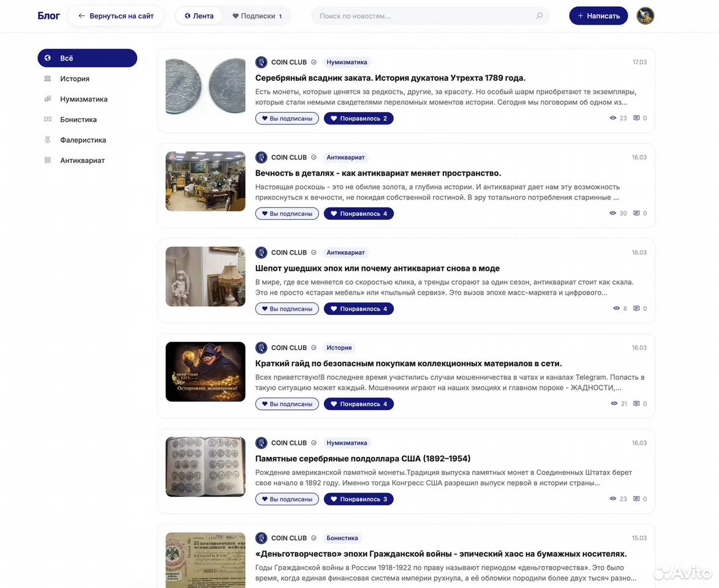Open the Краткий гайд по безопасным покупкам title
719x588 pixels.
tap(408, 363)
